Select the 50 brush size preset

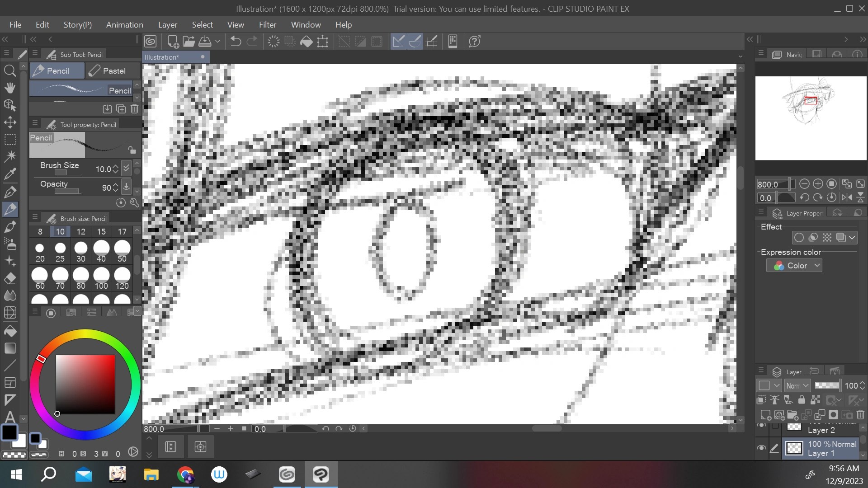click(122, 252)
